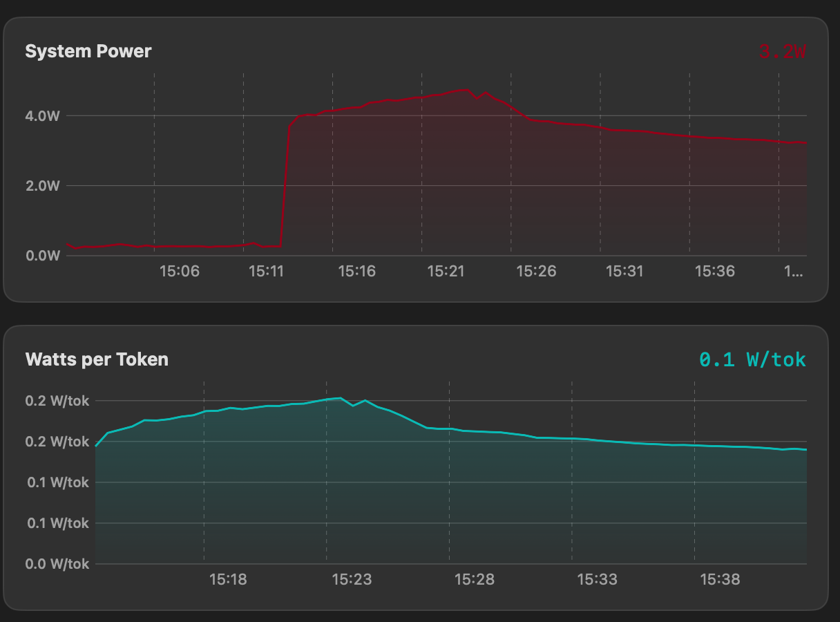Image resolution: width=840 pixels, height=622 pixels.
Task: Click the Watts per Token chart title
Action: 97,359
